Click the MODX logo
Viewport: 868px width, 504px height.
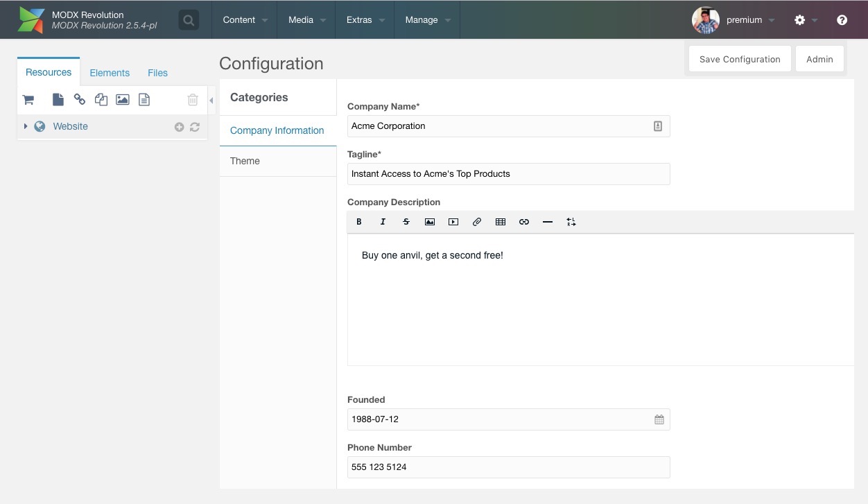[x=31, y=20]
